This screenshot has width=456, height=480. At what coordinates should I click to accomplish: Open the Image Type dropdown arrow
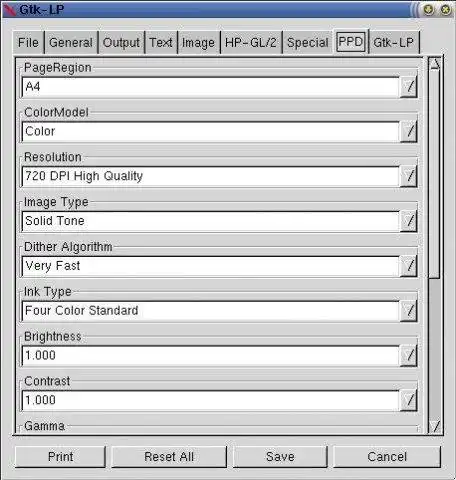point(409,221)
